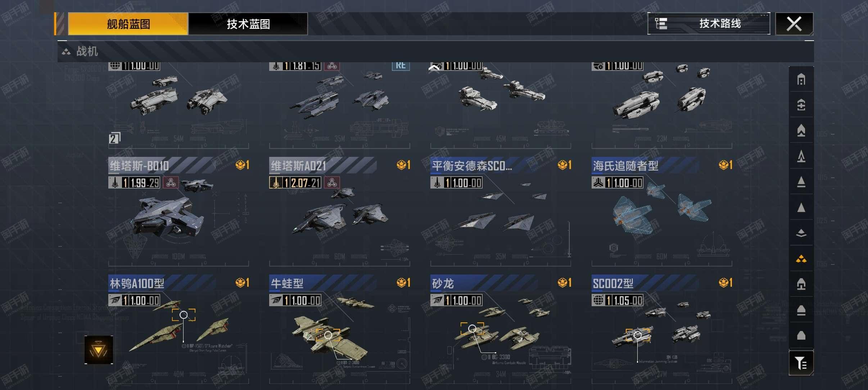Click the globe icon on SC002型 card
Screen dimensions: 868x390
[x=598, y=300]
